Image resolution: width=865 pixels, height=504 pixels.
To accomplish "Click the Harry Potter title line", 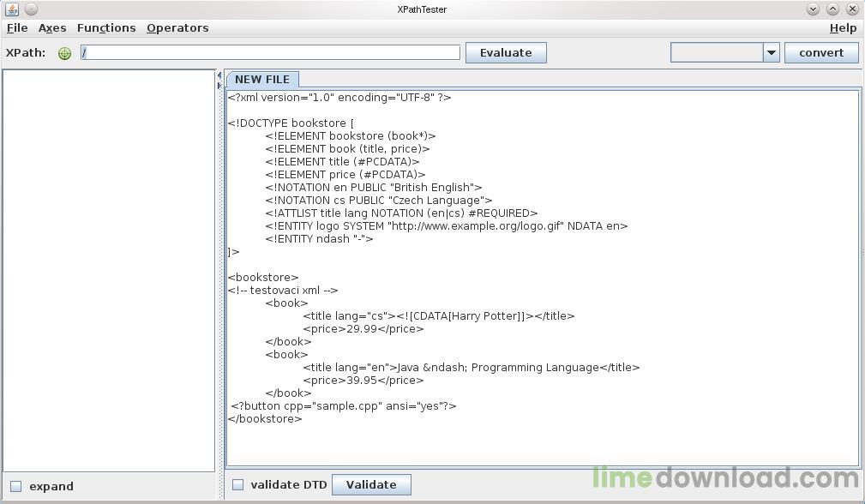I will 439,316.
